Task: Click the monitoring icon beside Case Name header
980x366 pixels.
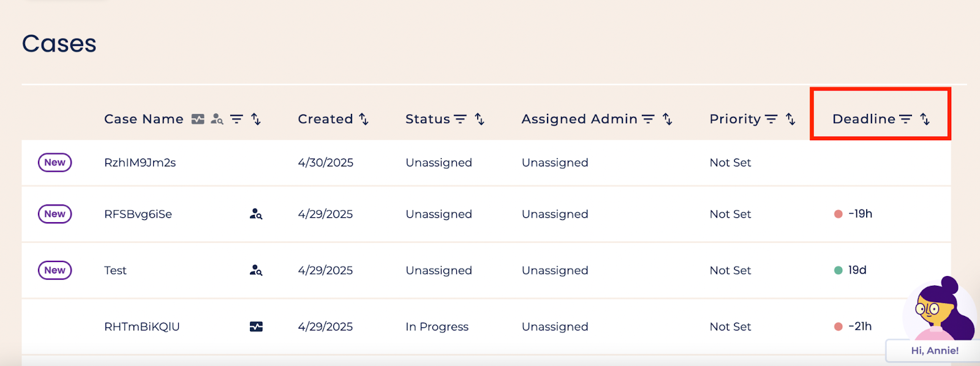Action: (x=198, y=119)
